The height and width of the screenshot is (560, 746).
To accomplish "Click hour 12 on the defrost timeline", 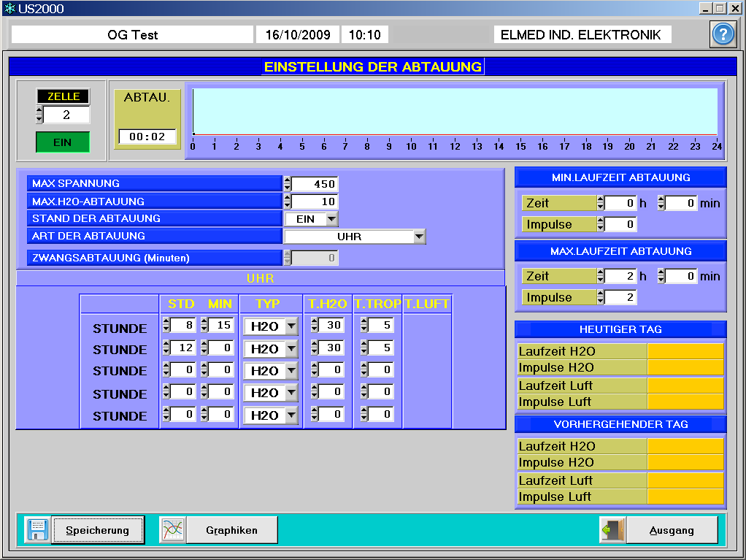I will (455, 146).
